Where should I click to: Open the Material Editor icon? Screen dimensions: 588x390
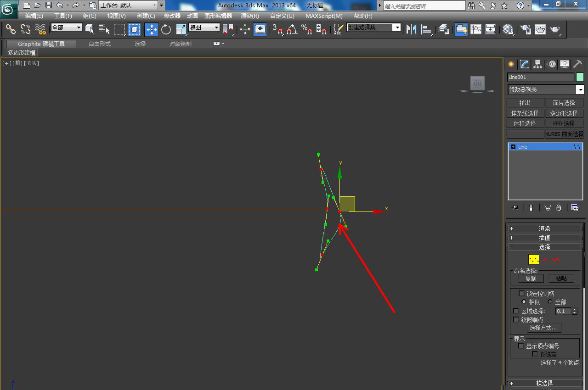pyautogui.click(x=508, y=29)
